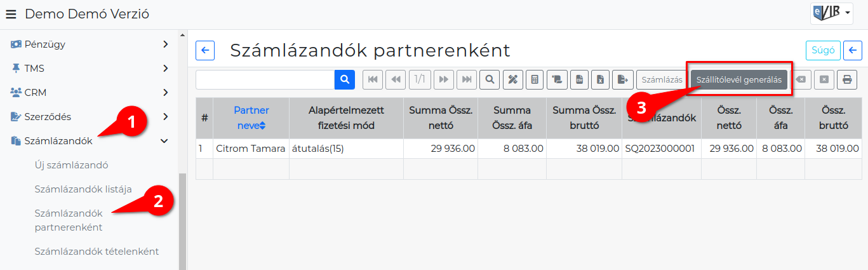Open Számlázandók listája menu item

(83, 189)
